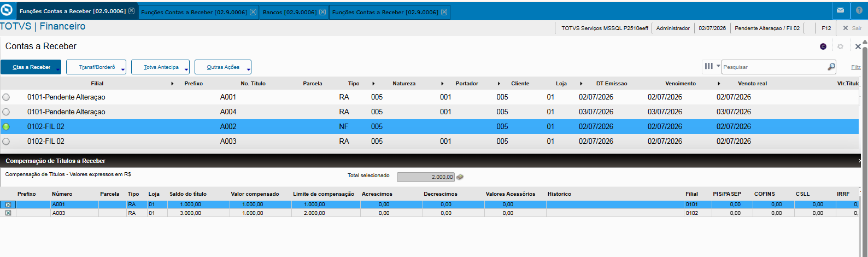Image resolution: width=868 pixels, height=257 pixels.
Task: Click the 03/07/2026 emission date of A004
Action: coord(596,112)
